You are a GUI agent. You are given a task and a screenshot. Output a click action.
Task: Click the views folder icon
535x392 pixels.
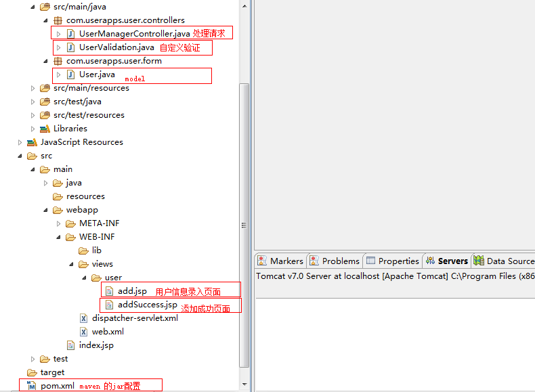[x=83, y=264]
